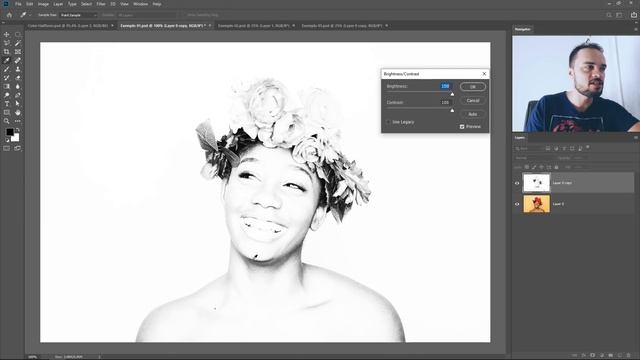Select the Eyedropper tool in toolbar
The height and width of the screenshot is (360, 640).
point(7,60)
